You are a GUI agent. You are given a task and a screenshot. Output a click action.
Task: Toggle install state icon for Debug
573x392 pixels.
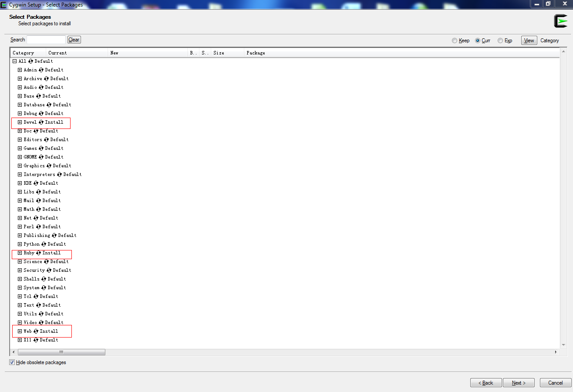click(x=41, y=114)
